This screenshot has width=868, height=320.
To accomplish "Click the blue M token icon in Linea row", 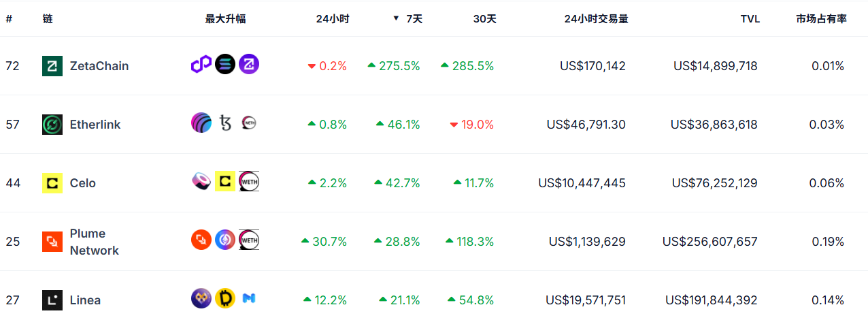I will pos(249,299).
